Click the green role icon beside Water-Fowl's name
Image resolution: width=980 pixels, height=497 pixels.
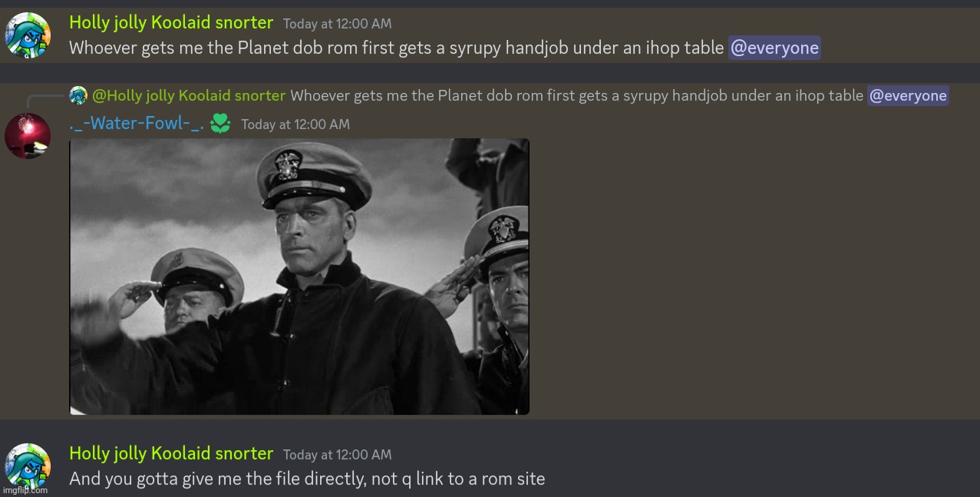[x=220, y=124]
